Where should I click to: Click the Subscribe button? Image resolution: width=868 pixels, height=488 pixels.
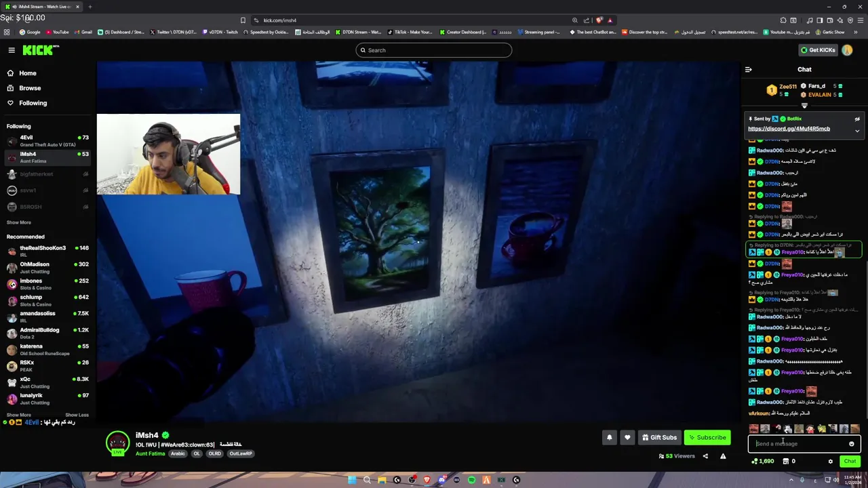[x=707, y=438]
